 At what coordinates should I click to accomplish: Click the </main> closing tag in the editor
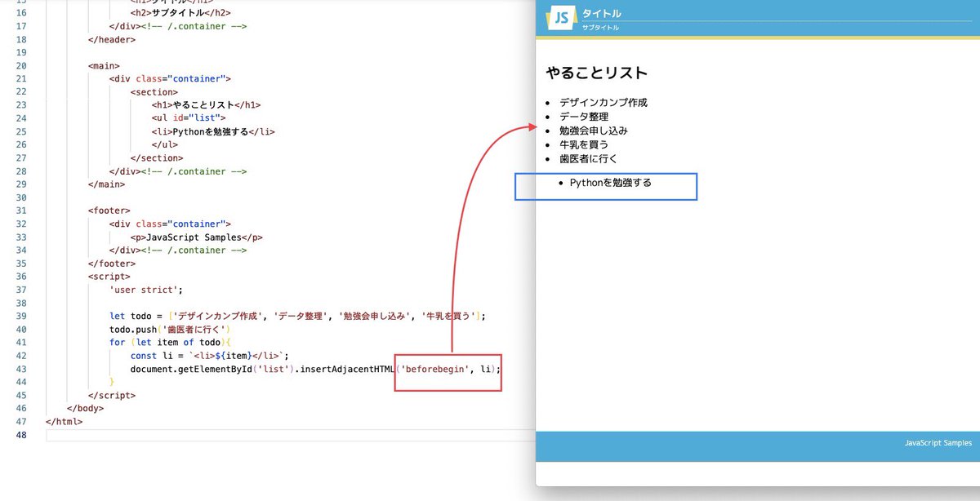(x=106, y=184)
